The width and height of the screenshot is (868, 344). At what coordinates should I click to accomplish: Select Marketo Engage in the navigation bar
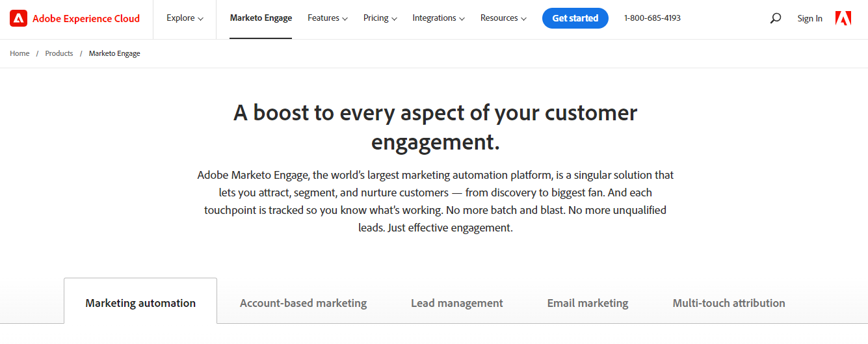261,18
